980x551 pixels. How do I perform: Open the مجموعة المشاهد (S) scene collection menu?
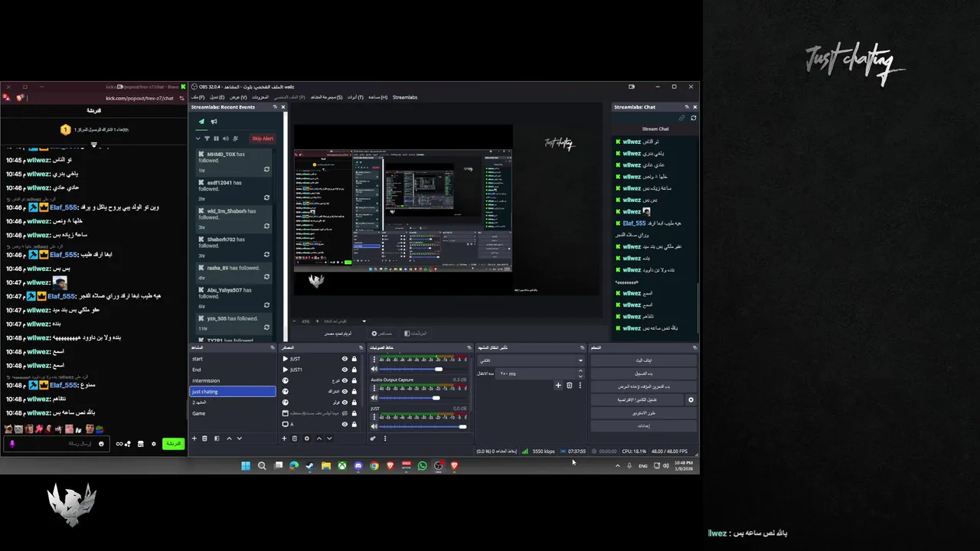click(x=326, y=97)
